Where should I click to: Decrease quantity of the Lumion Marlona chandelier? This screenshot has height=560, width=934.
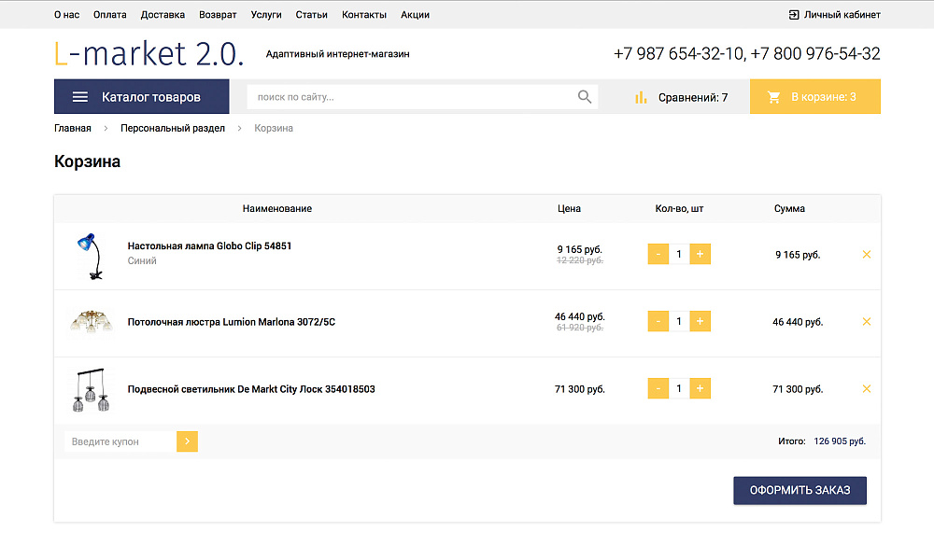tap(658, 321)
